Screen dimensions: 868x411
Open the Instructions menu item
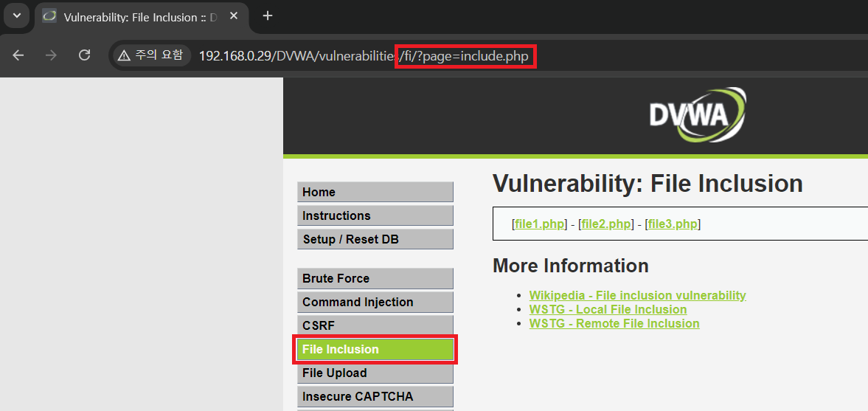(375, 216)
